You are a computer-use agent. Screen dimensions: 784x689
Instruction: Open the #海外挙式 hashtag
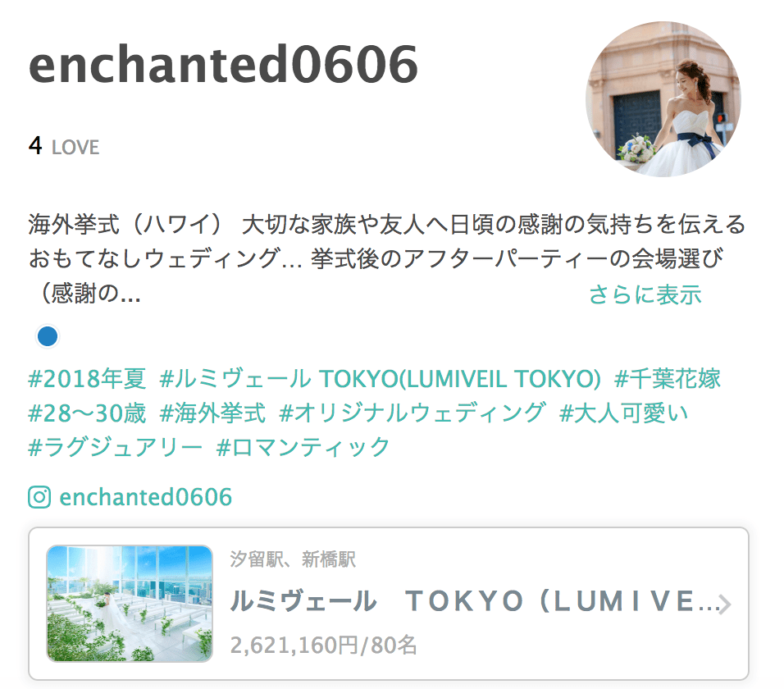point(212,413)
